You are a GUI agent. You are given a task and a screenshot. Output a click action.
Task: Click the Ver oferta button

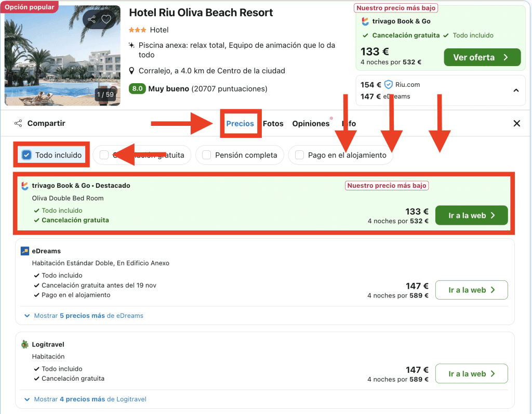click(482, 57)
